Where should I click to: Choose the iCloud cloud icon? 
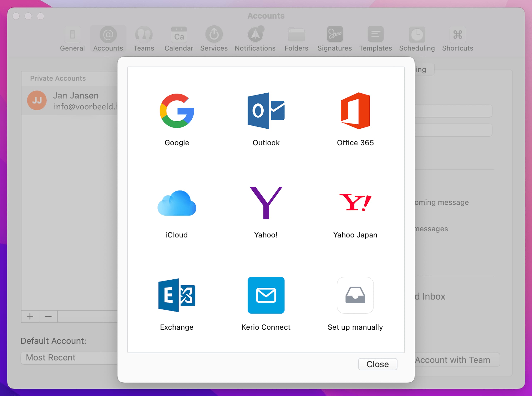point(177,203)
